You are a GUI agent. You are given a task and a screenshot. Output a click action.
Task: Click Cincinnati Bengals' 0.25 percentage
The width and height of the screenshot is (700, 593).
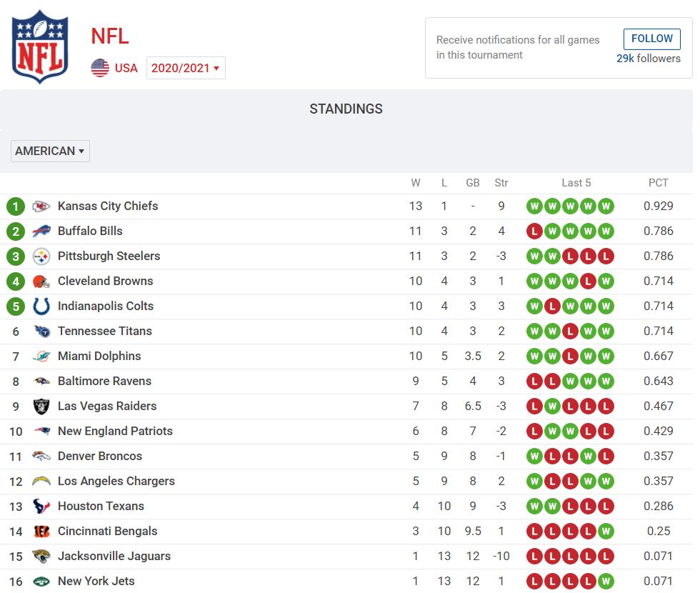tap(659, 532)
